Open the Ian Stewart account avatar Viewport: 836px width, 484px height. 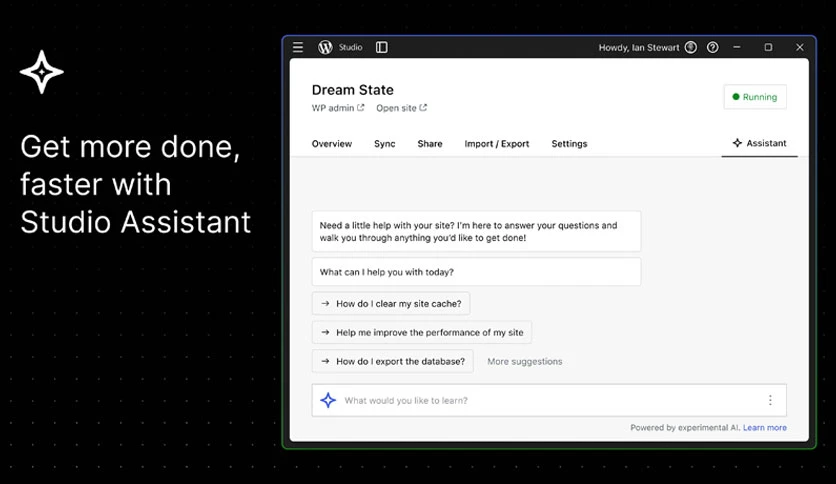[691, 47]
